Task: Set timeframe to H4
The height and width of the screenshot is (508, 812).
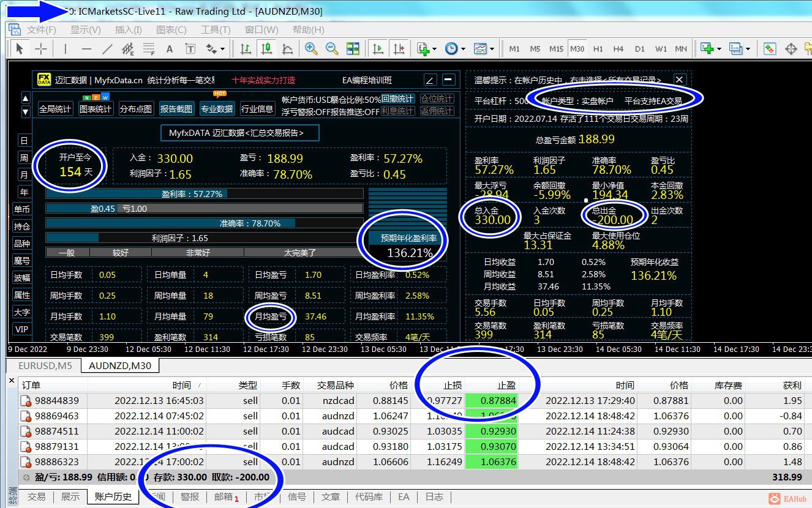Action: tap(618, 49)
